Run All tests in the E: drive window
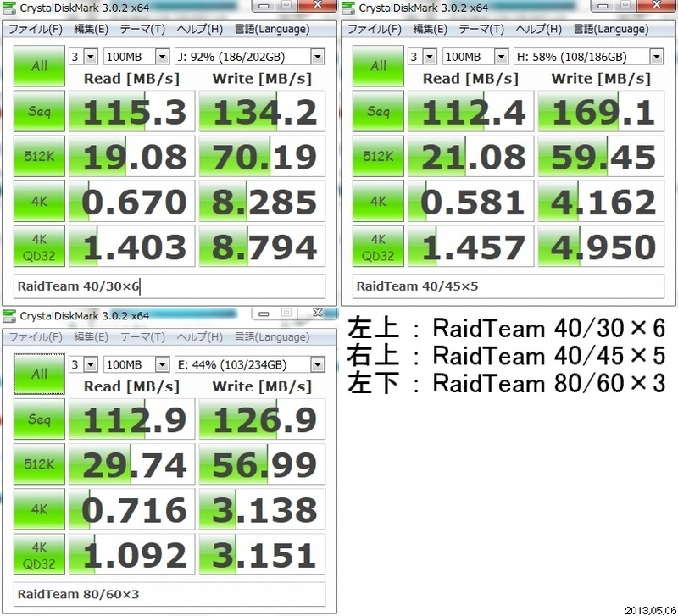Screen dimensions: 678x616 pos(39,374)
